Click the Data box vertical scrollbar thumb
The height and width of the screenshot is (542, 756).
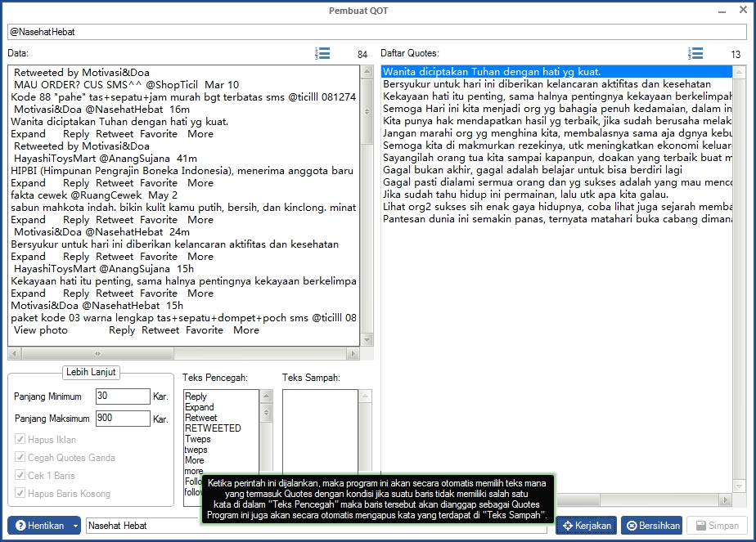click(367, 111)
